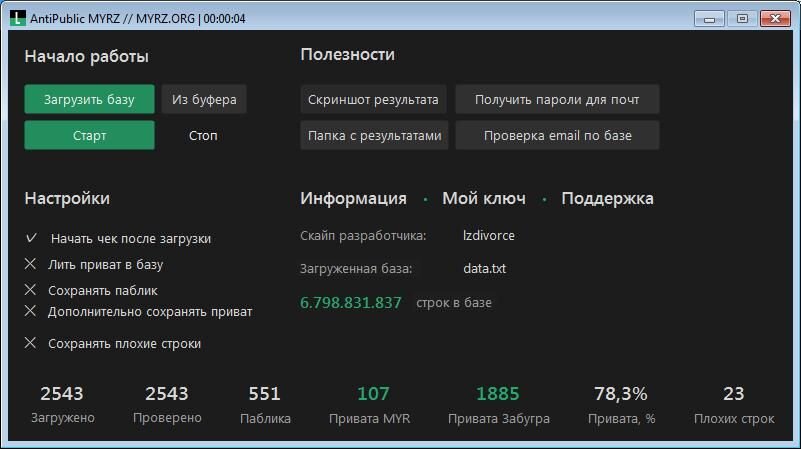Click the строк в базе label
Viewport: 801px width, 449px height.
pyautogui.click(x=454, y=302)
